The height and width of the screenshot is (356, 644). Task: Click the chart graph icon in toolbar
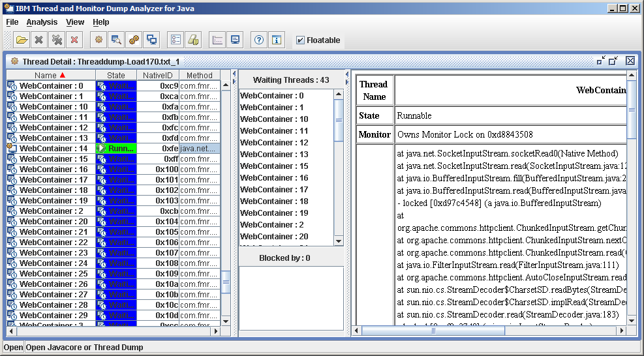pyautogui.click(x=217, y=40)
